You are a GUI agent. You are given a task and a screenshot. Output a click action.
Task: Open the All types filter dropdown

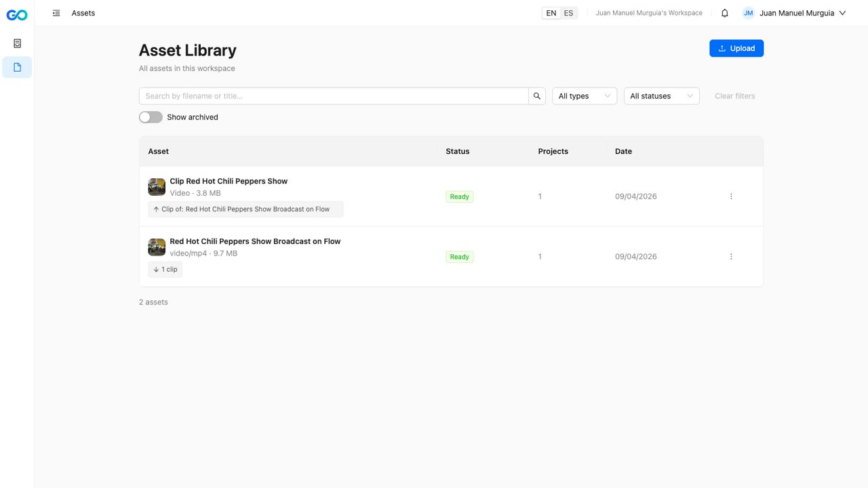[585, 96]
